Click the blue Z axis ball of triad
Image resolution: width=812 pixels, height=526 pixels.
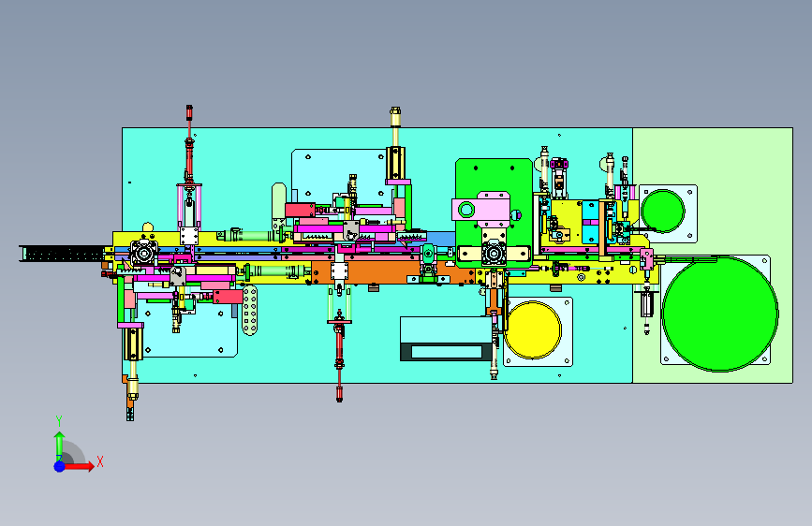[x=60, y=466]
